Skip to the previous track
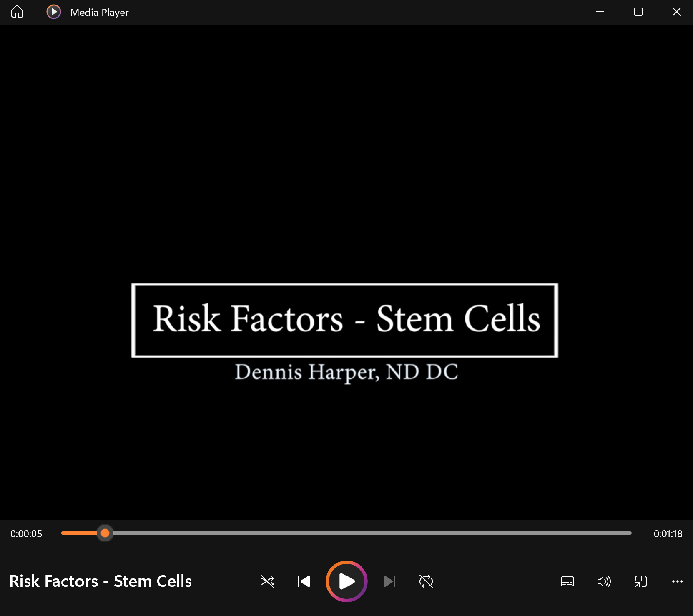The image size is (693, 616). click(x=304, y=581)
